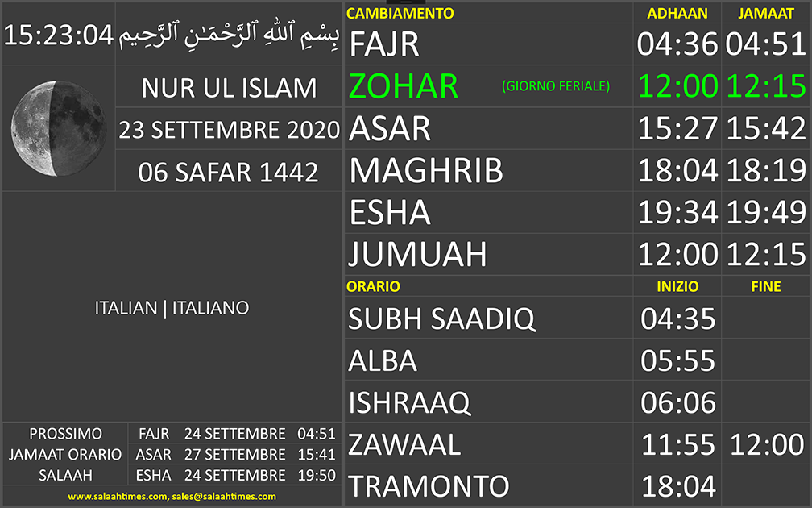
Task: Click the ASAR adhaan time 15:27
Action: point(677,129)
